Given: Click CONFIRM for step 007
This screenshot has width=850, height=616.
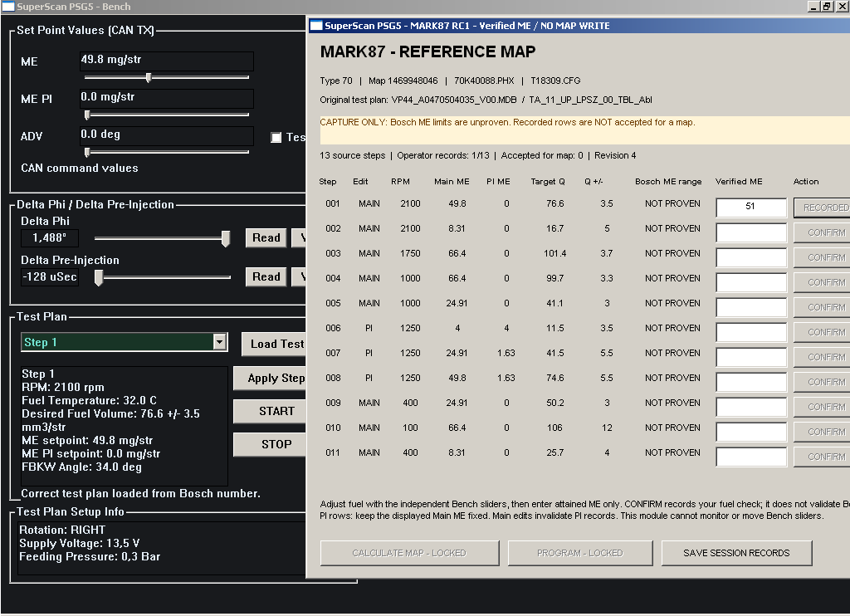Looking at the screenshot, I should click(x=823, y=357).
